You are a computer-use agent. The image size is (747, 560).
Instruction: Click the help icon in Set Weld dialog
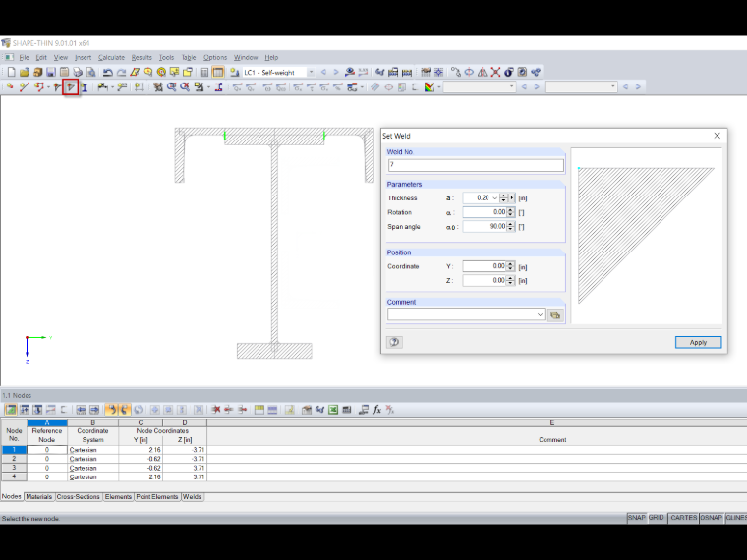(x=394, y=342)
